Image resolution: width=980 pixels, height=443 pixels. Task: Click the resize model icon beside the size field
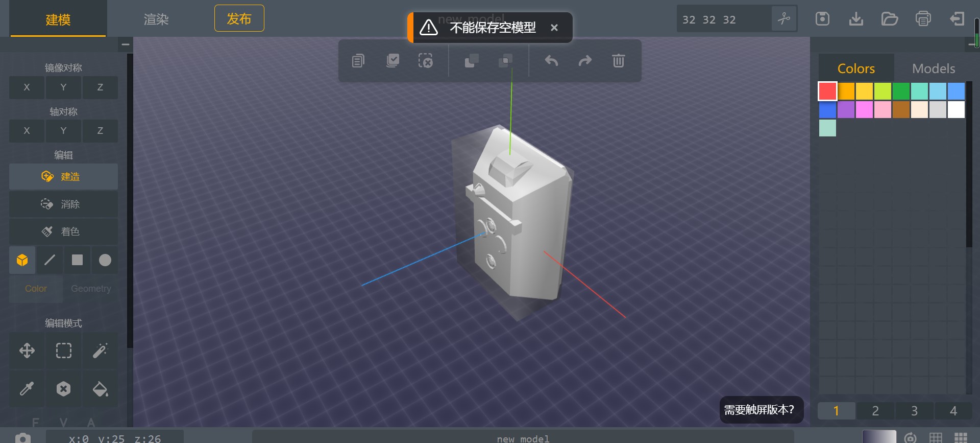(784, 19)
